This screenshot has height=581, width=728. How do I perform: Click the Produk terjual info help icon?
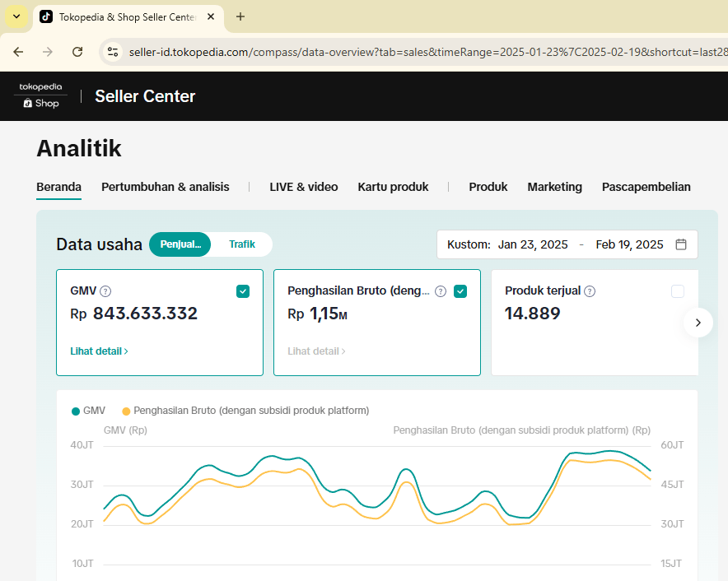pyautogui.click(x=590, y=291)
